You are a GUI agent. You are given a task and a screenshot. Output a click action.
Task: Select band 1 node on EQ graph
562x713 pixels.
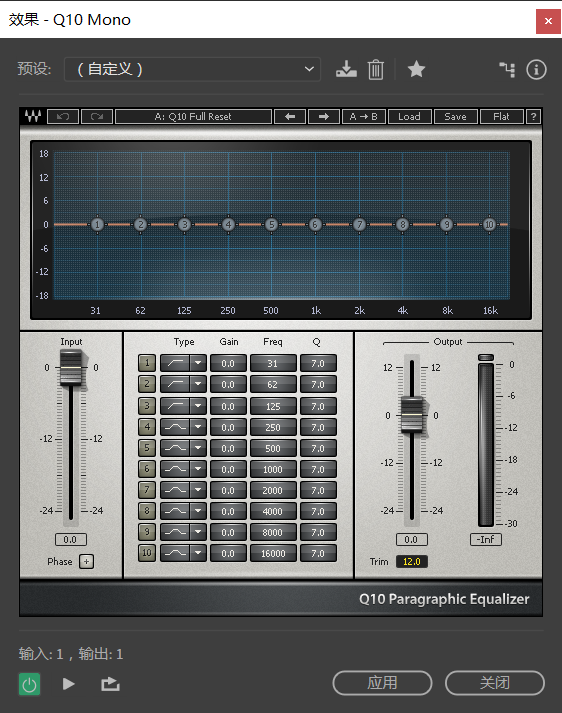(97, 224)
